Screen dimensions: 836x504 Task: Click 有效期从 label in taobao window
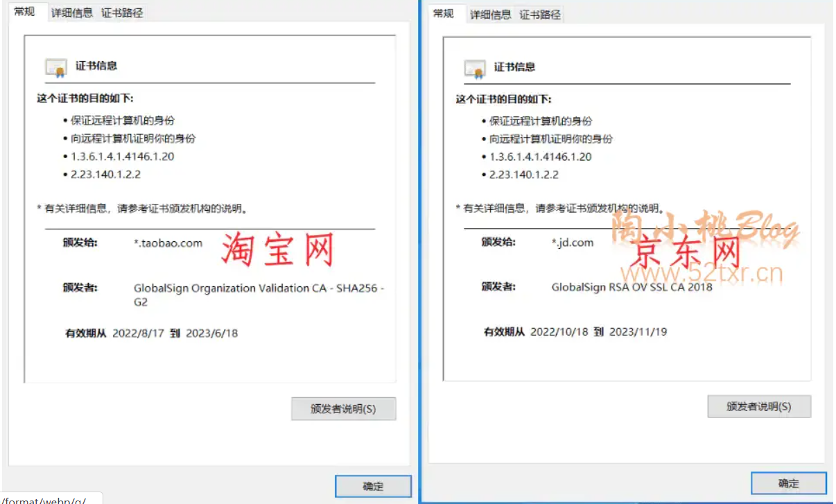[86, 333]
